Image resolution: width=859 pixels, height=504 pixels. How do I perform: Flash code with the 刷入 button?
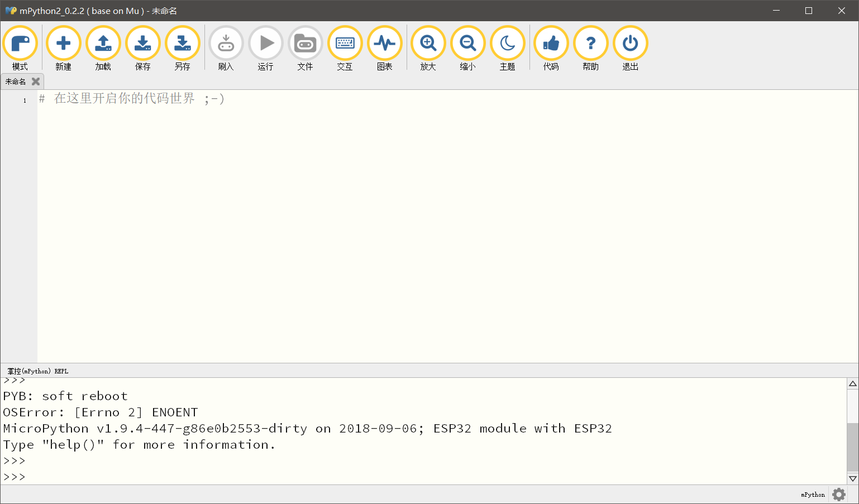226,48
